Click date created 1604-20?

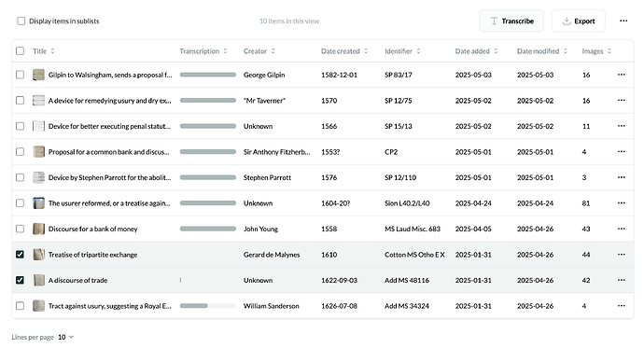click(x=336, y=203)
